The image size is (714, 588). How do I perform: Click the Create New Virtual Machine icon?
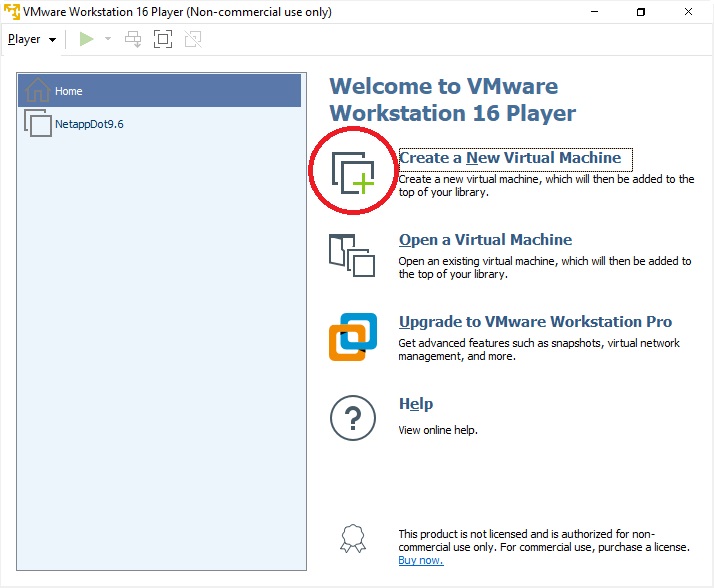(353, 173)
